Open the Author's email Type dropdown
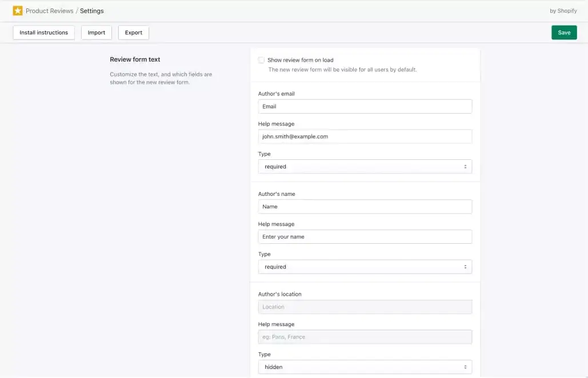The width and height of the screenshot is (588, 378). pyautogui.click(x=365, y=166)
